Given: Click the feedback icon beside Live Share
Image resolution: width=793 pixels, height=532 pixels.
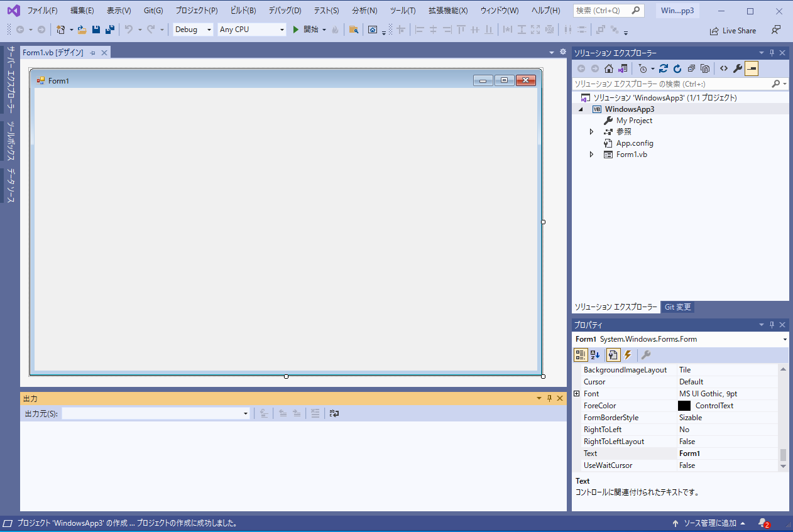Looking at the screenshot, I should 777,30.
